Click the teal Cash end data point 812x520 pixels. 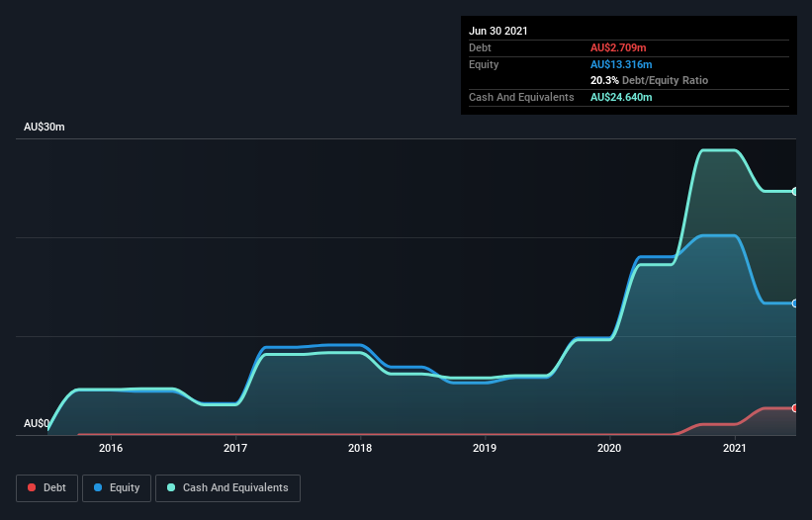click(x=795, y=192)
